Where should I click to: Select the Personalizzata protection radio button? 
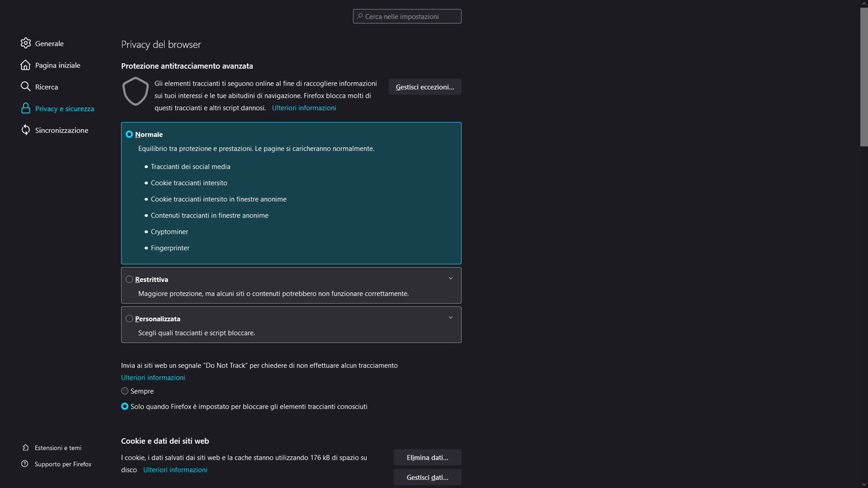(x=130, y=319)
